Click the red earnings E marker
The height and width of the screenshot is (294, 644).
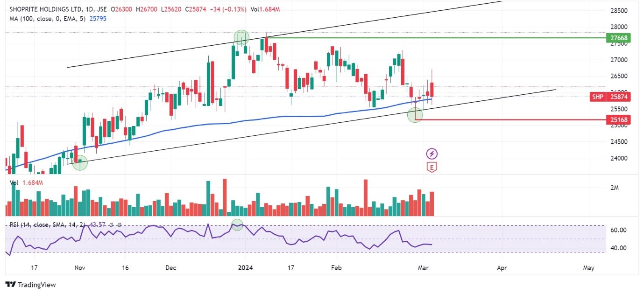tap(432, 167)
